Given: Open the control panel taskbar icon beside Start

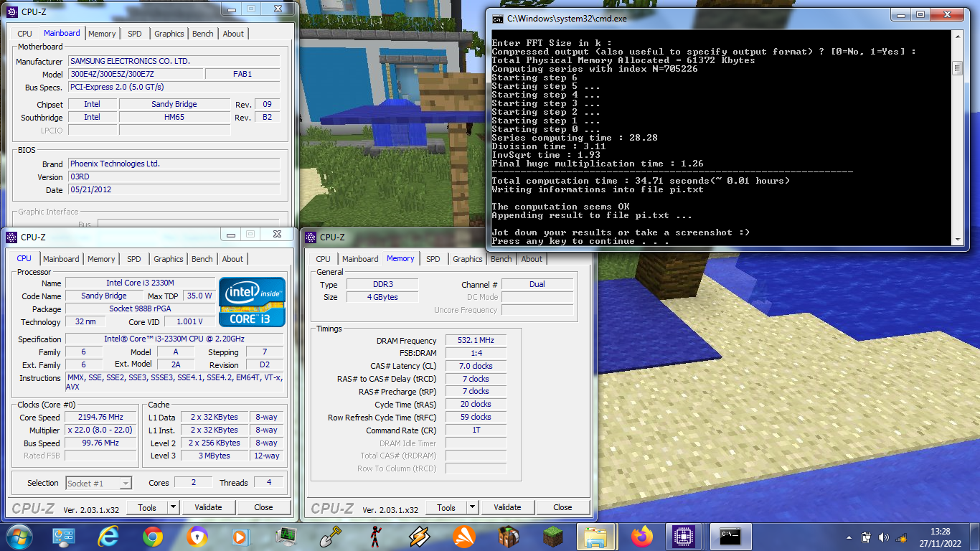Looking at the screenshot, I should pos(64,537).
